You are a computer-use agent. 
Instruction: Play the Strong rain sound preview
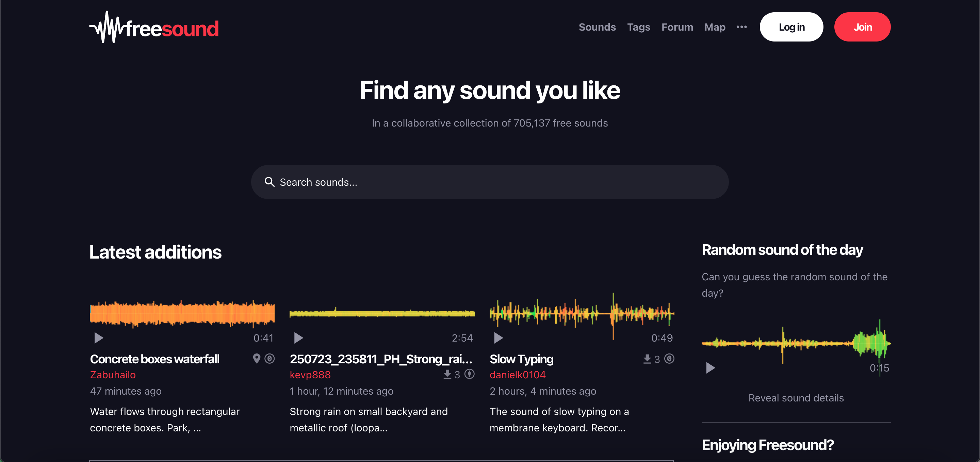click(x=298, y=338)
